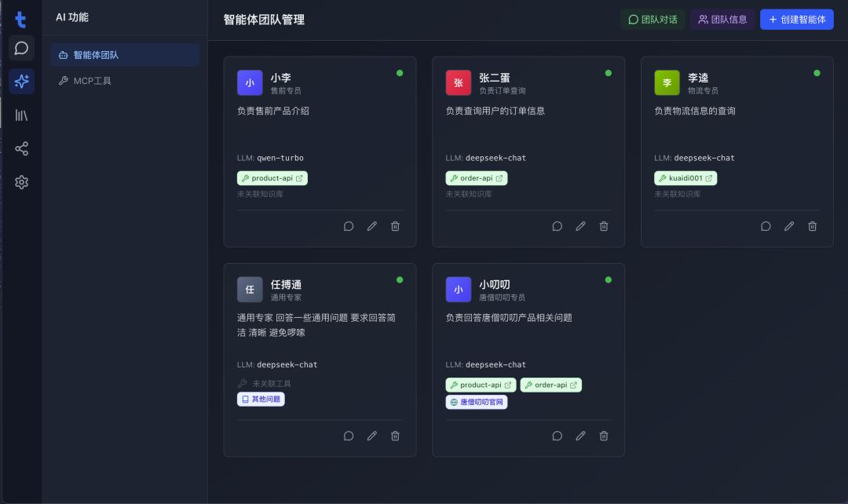Select the AI sparkle icon in sidebar

[x=21, y=81]
